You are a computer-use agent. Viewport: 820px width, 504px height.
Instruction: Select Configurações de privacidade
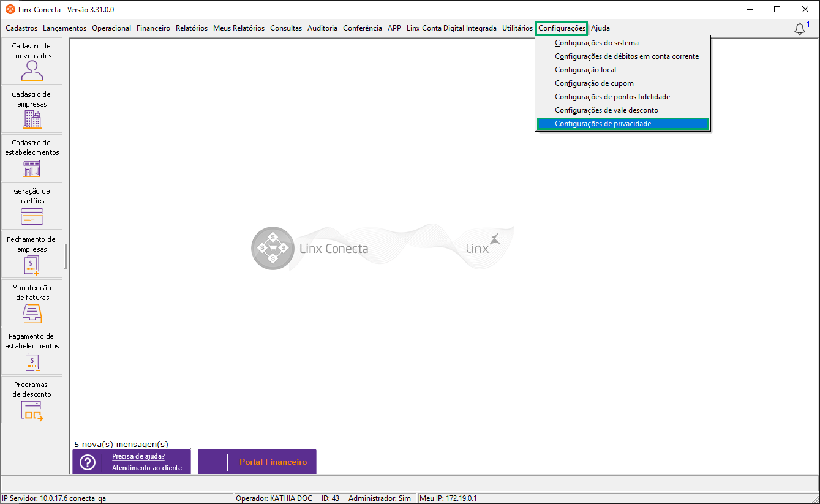(x=623, y=124)
